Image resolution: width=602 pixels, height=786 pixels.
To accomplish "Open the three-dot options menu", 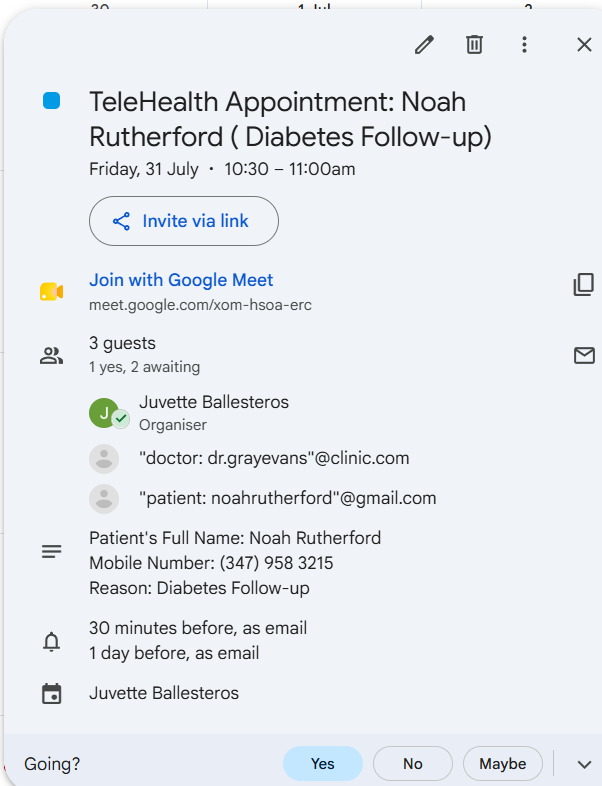I will 524,45.
